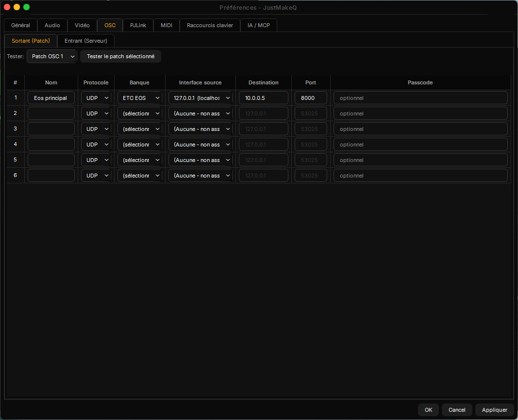
Task: Click Tester le patch sélectionné button
Action: click(x=120, y=56)
